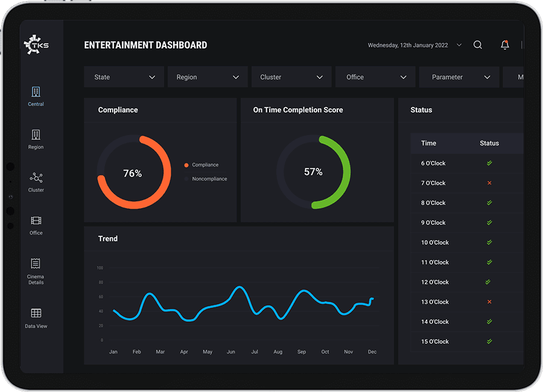Click the Time column header
Image resolution: width=543 pixels, height=392 pixels.
click(428, 143)
